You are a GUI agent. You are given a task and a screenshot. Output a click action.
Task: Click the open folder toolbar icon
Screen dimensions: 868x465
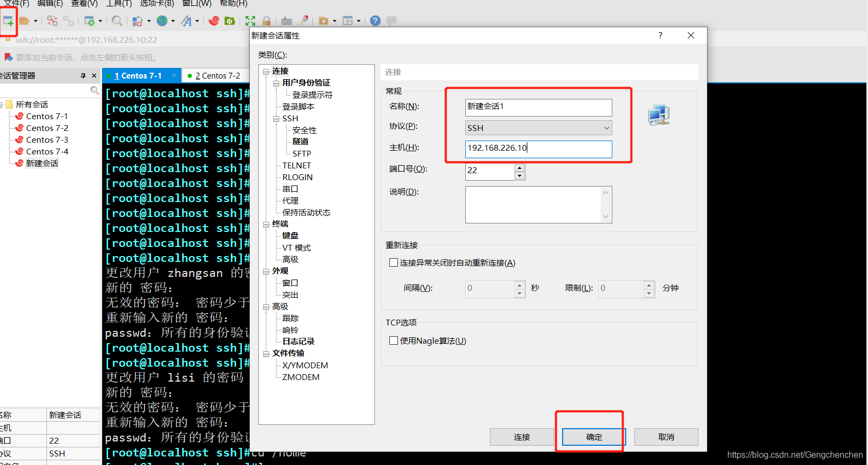(x=24, y=21)
